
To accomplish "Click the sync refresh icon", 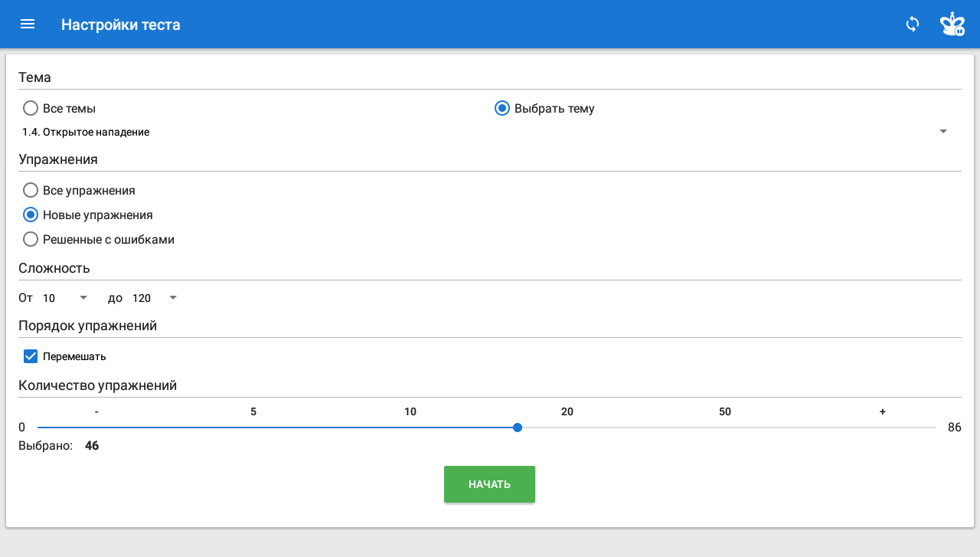I will 912,24.
